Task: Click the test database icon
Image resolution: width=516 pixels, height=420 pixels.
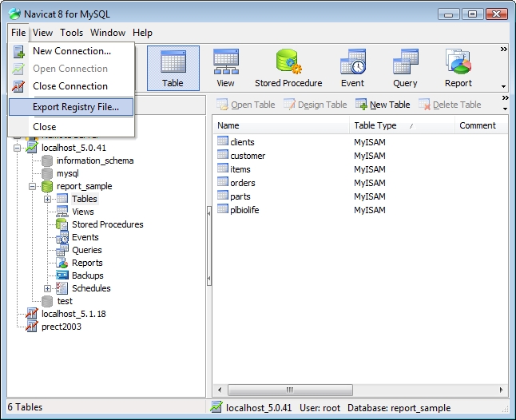Action: click(x=47, y=301)
